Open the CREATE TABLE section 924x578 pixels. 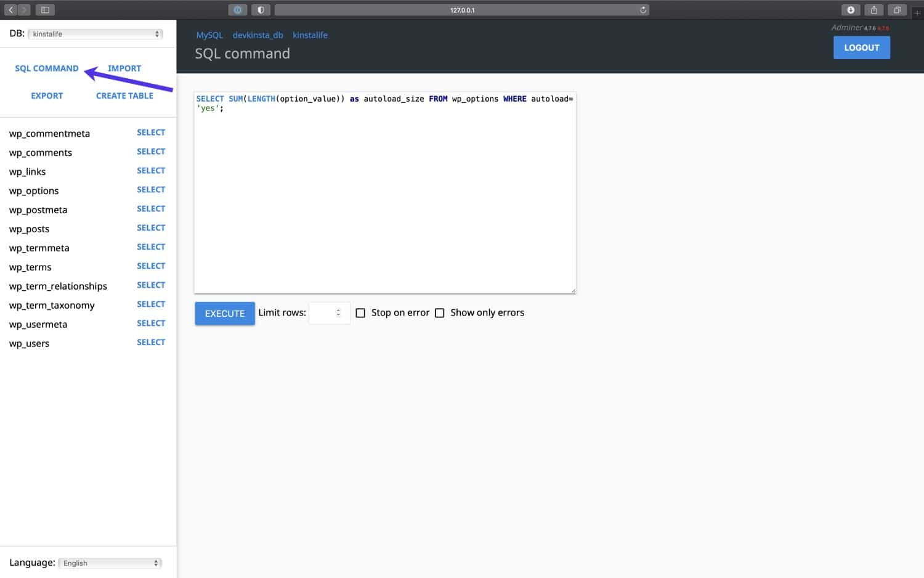(124, 96)
